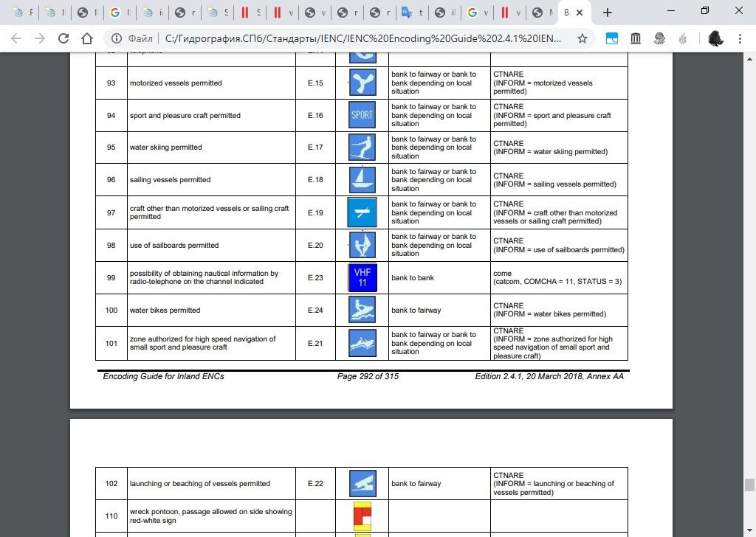Image resolution: width=756 pixels, height=537 pixels.
Task: Click the browser forward arrow
Action: (40, 38)
